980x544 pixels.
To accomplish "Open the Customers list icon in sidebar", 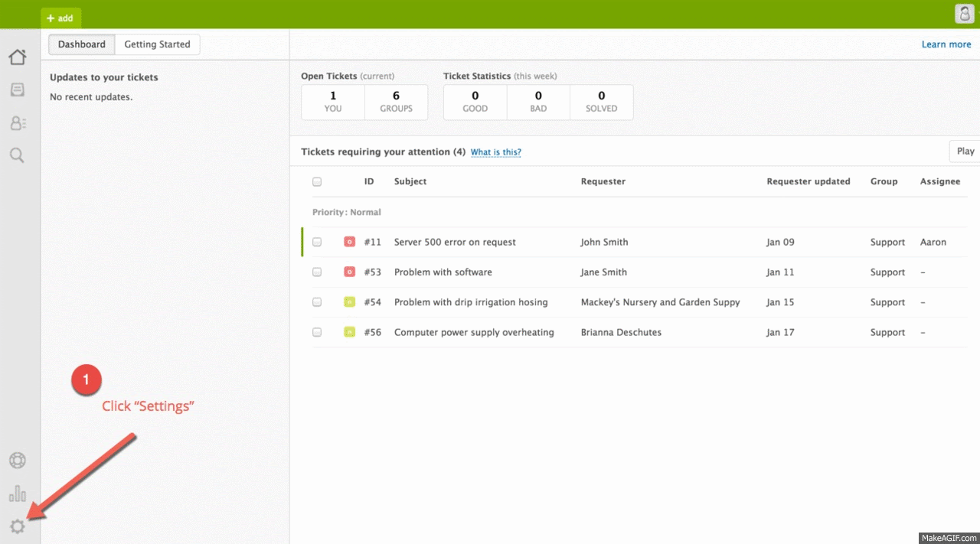I will [x=17, y=123].
